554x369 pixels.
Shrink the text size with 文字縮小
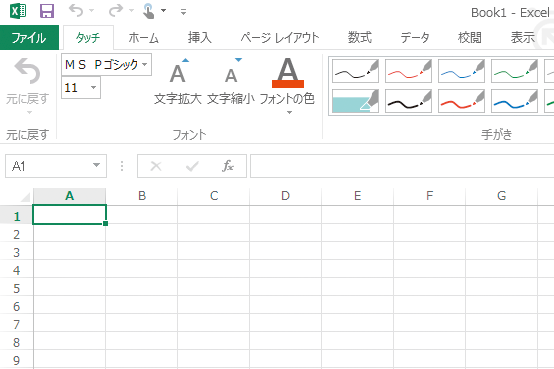pos(231,81)
